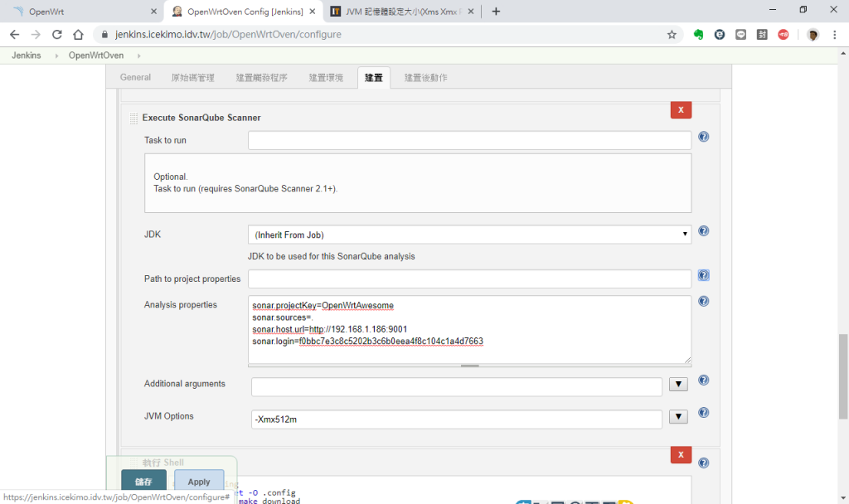Click the Additional arguments input field
This screenshot has width=849, height=504.
457,386
